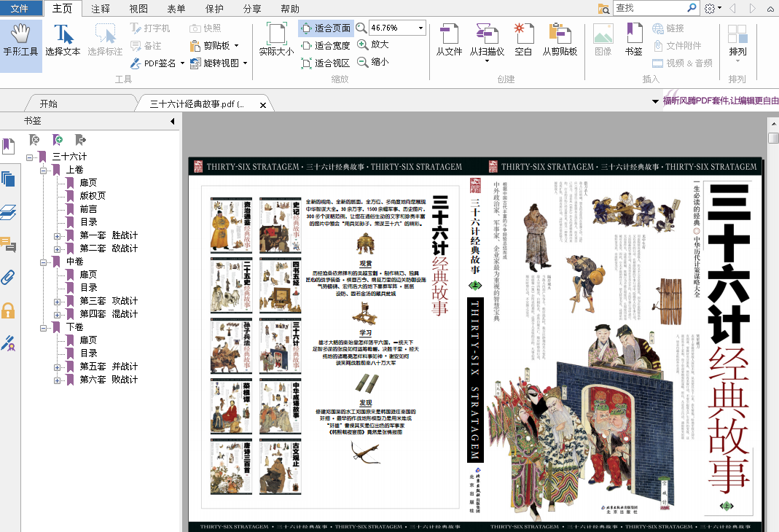Switch to the 保护 ribbon tab
Image resolution: width=779 pixels, height=532 pixels.
[214, 9]
